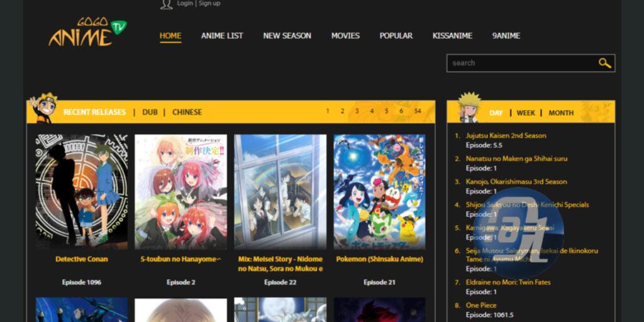Open Nanatsu no Maken ga Shihai suru
The height and width of the screenshot is (322, 644).
coord(517,158)
